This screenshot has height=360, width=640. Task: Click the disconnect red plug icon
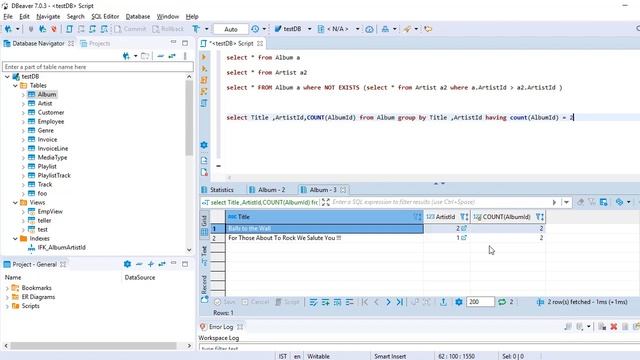point(53,29)
